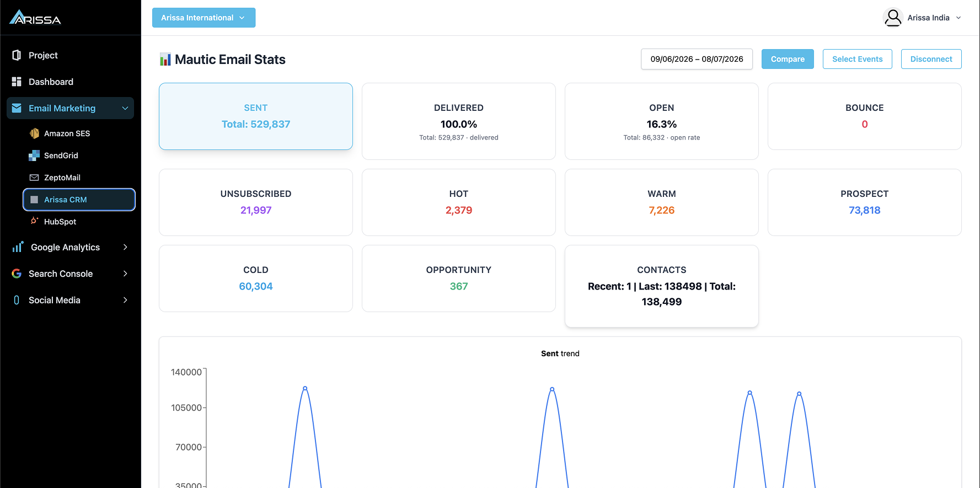This screenshot has width=980, height=488.
Task: Select HubSpot in the sidebar
Action: [x=79, y=222]
